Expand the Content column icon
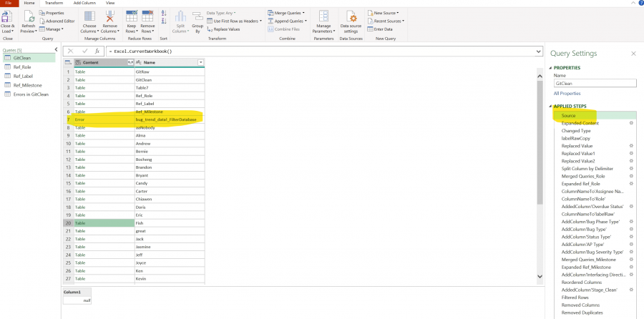The height and width of the screenshot is (319, 644). [131, 62]
